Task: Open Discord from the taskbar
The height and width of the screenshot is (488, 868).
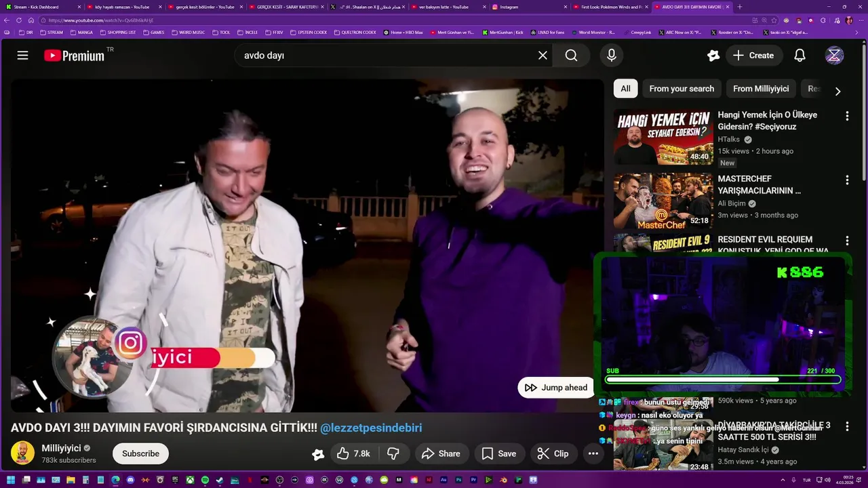Action: click(x=130, y=480)
